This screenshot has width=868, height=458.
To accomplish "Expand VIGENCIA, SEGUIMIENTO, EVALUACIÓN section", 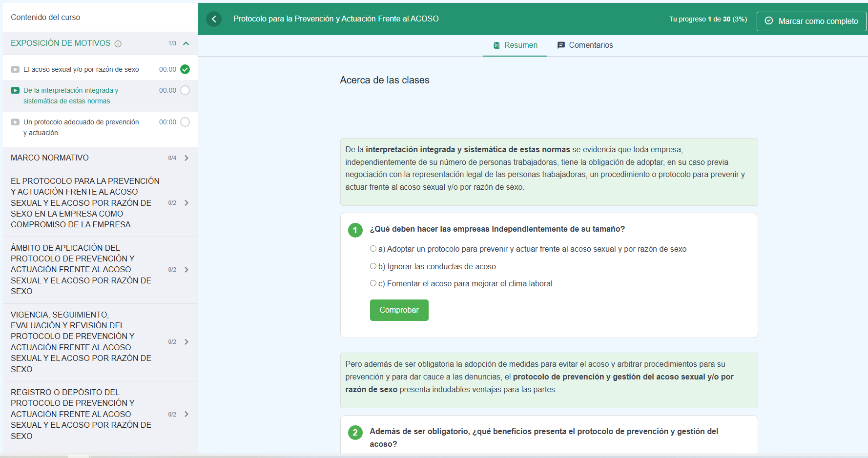I will (186, 342).
